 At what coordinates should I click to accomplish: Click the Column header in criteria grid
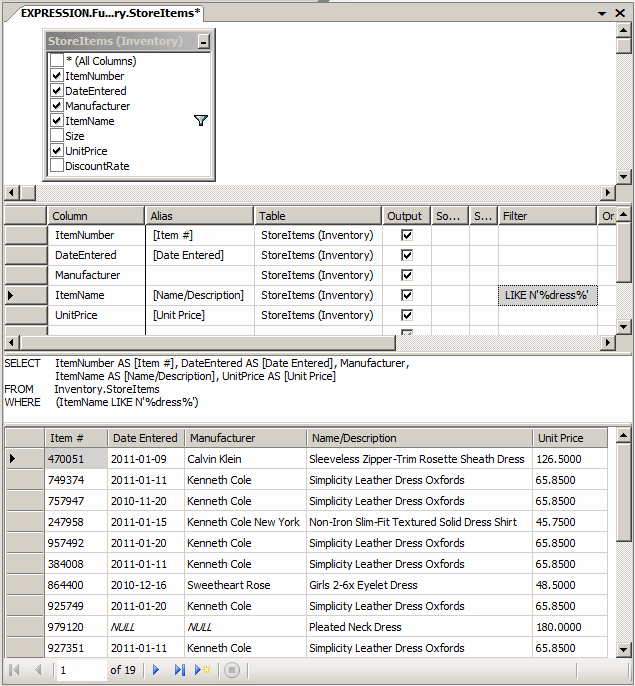click(96, 216)
